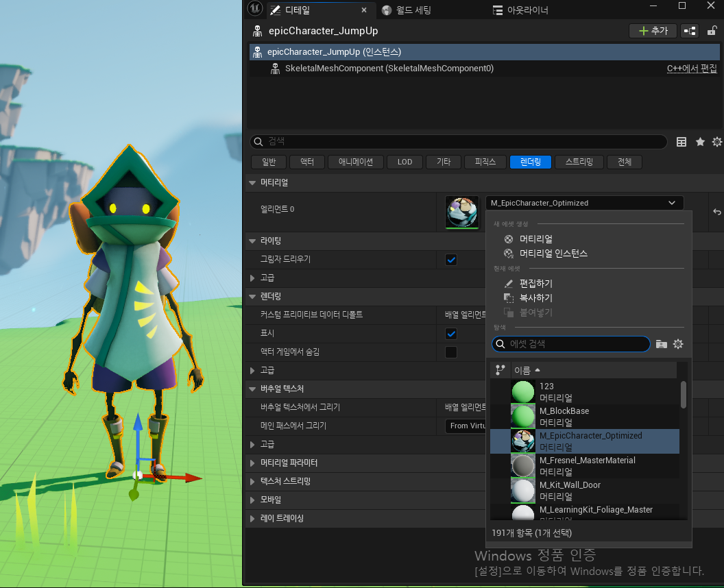Close the 디테일 tab
This screenshot has height=588, width=724.
364,10
